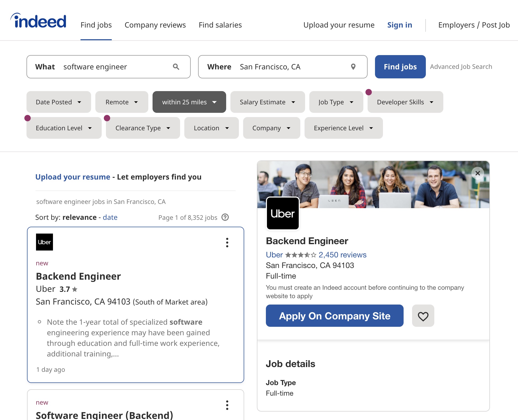This screenshot has height=420, width=518.
Task: Click the blue Find jobs search button
Action: click(400, 67)
